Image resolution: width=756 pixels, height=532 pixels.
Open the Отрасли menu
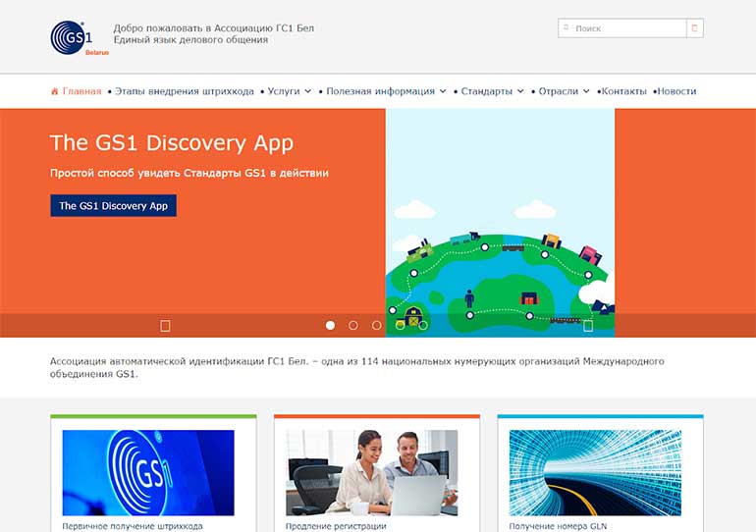559,91
